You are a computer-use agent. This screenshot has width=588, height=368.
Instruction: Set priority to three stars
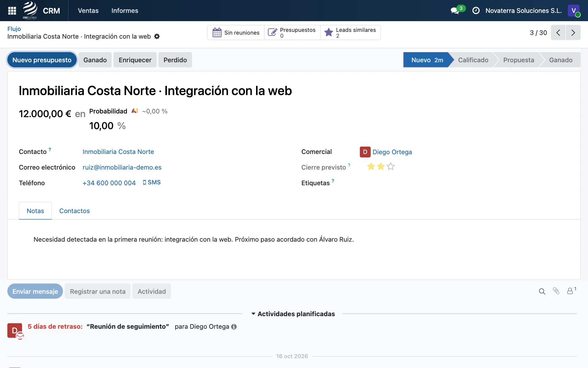(390, 167)
